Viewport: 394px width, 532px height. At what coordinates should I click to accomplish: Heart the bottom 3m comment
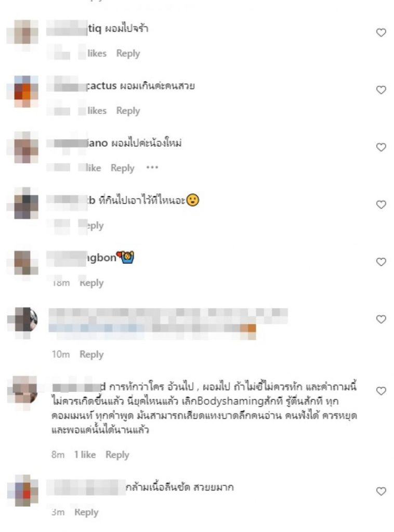[x=381, y=491]
